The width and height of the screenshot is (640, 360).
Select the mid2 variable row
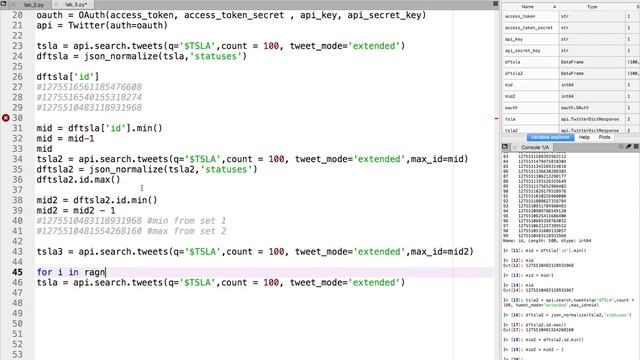point(571,96)
